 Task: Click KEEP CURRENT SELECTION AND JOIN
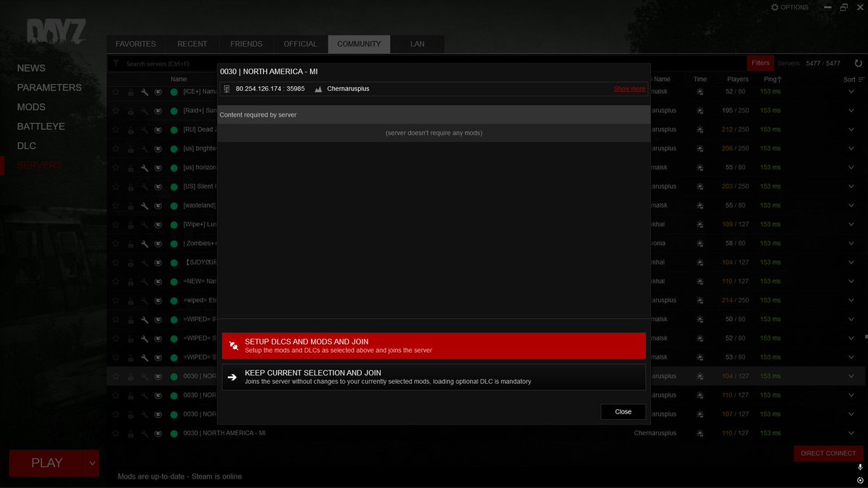click(434, 377)
